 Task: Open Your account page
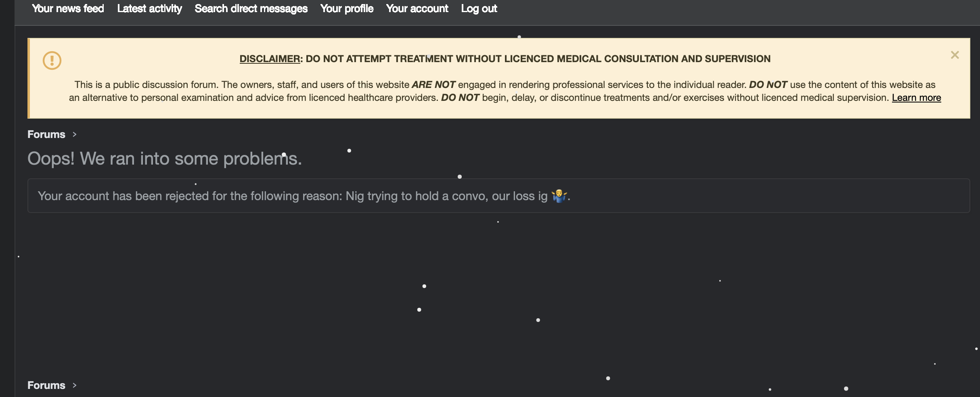[x=417, y=8]
